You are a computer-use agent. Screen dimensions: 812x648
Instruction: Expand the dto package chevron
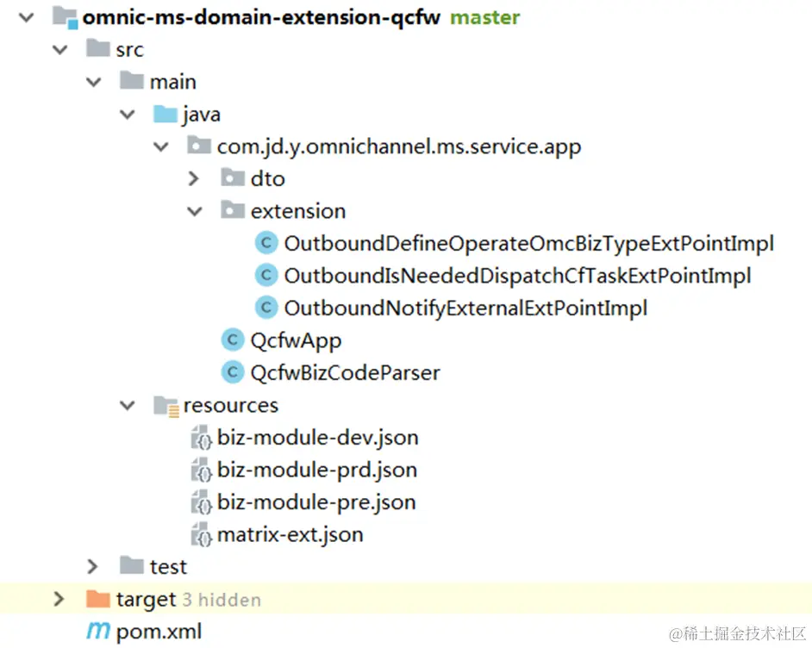(x=194, y=178)
